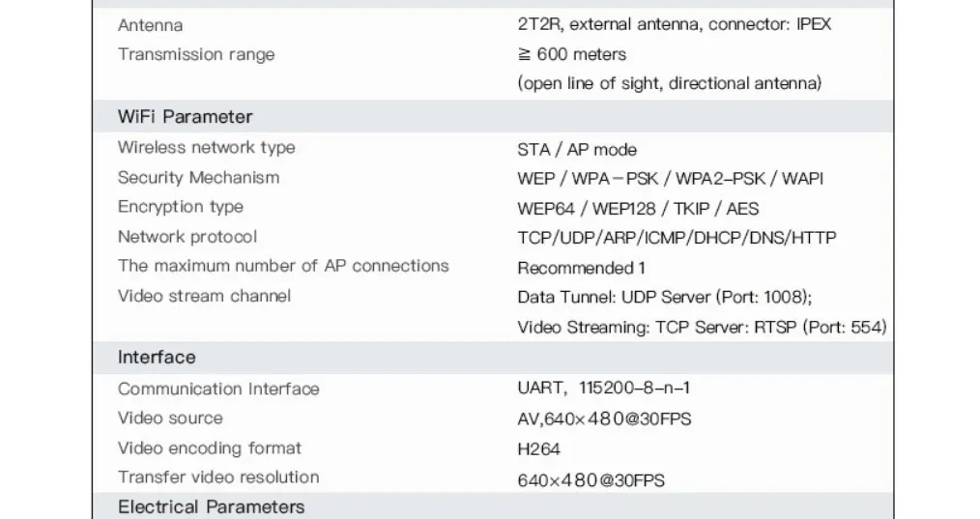
Task: Click the H264 encoding format value
Action: click(x=538, y=449)
